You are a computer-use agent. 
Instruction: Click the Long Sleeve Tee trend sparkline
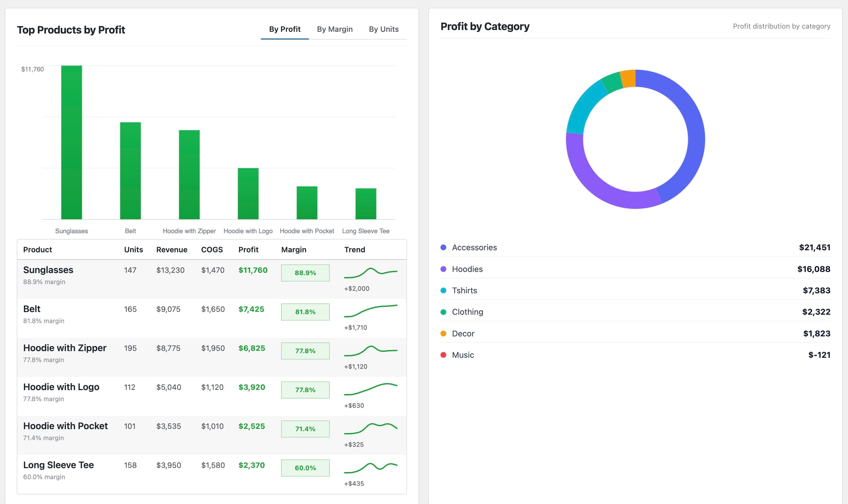pos(370,468)
